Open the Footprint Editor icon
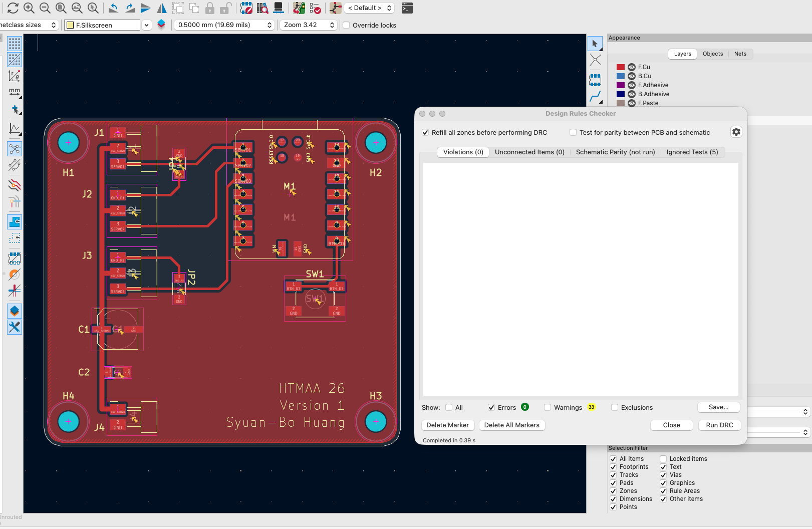812x529 pixels. click(246, 8)
